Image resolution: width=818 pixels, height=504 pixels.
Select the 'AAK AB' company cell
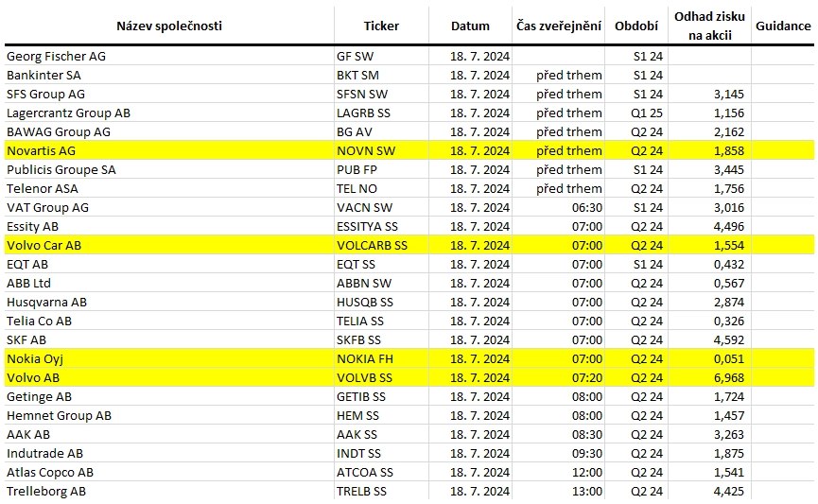tap(28, 434)
